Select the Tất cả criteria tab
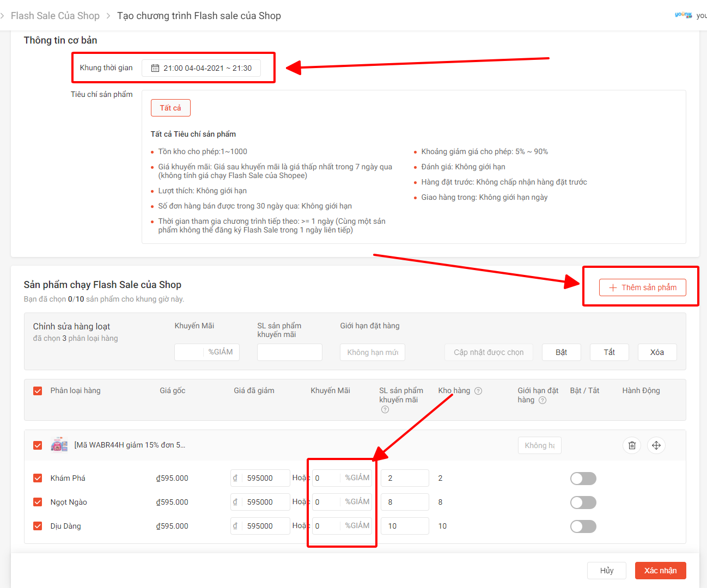 [x=170, y=108]
